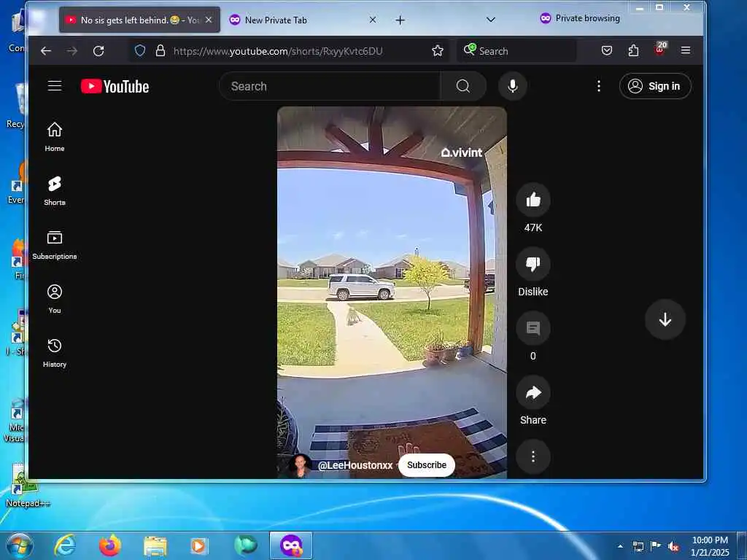Click the channel avatar of LeeHoustonxx
The height and width of the screenshot is (560, 747).
[x=301, y=465]
